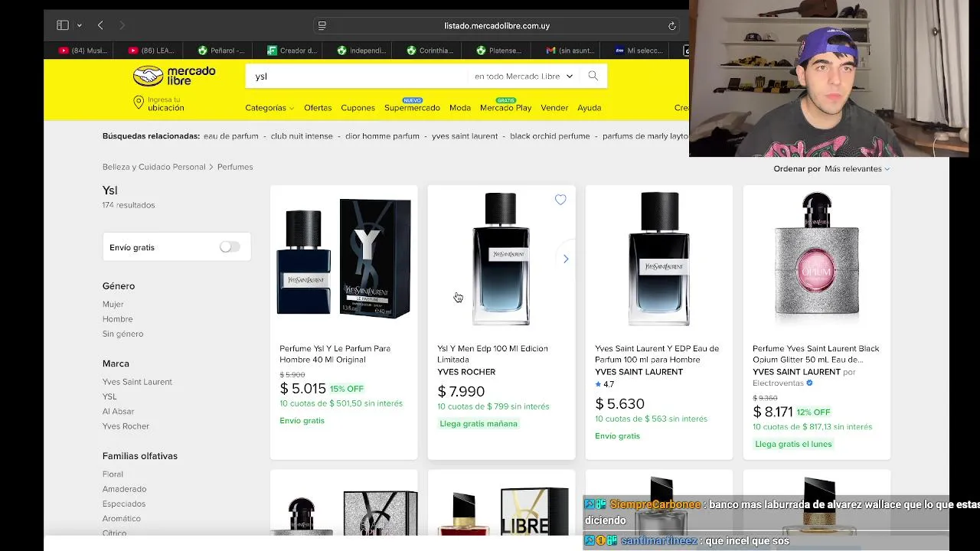Open the Ofertas menu item
The image size is (980, 551).
click(318, 108)
